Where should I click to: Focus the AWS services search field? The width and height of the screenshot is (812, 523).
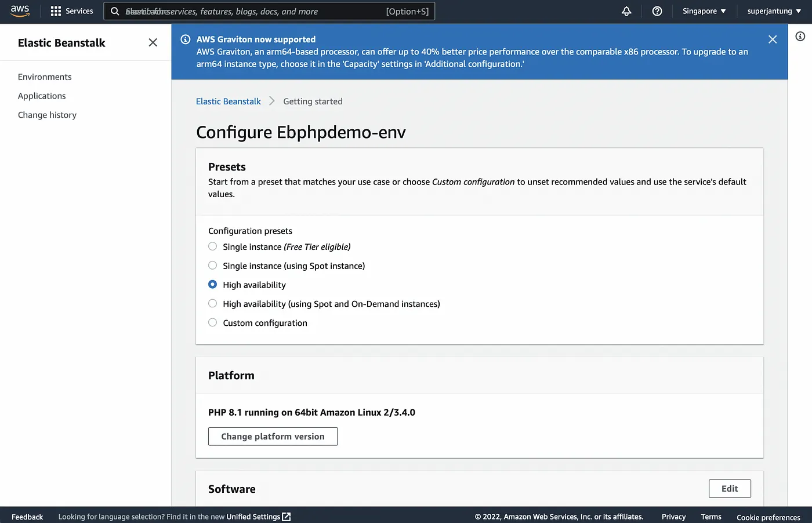[x=269, y=11]
